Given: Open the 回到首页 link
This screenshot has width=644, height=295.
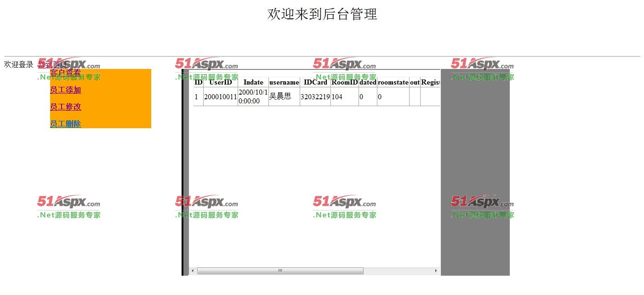Looking at the screenshot, I should (x=52, y=64).
